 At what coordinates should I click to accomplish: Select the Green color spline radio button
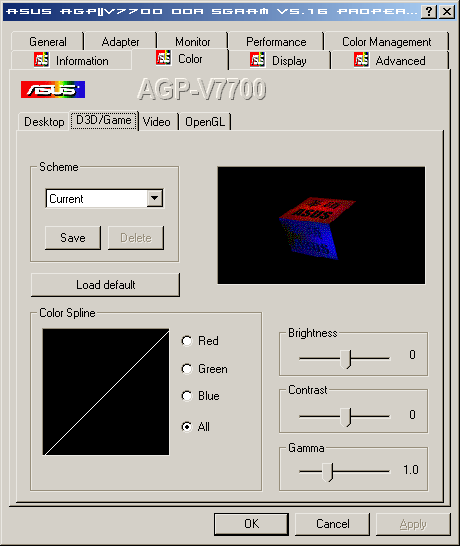(187, 369)
